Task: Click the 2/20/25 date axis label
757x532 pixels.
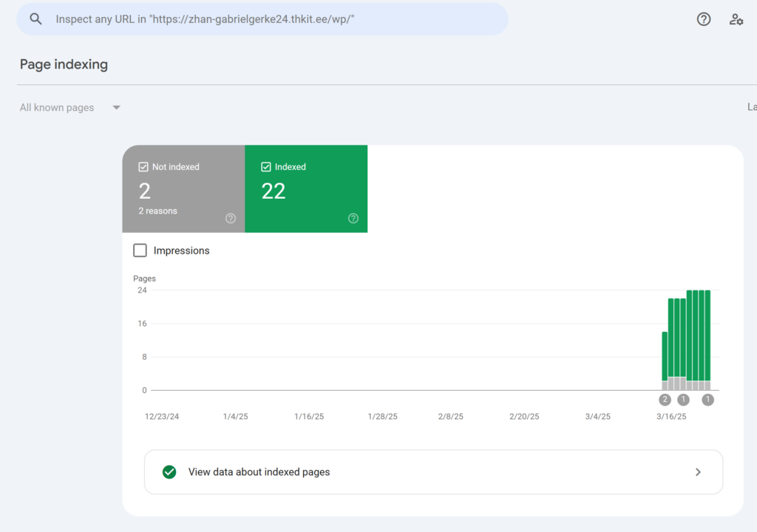Action: [524, 416]
